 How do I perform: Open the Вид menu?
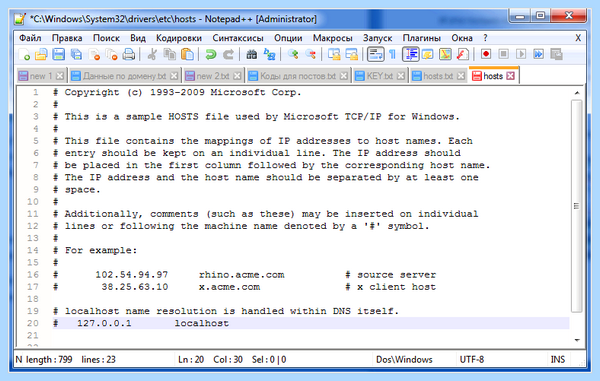click(x=138, y=38)
